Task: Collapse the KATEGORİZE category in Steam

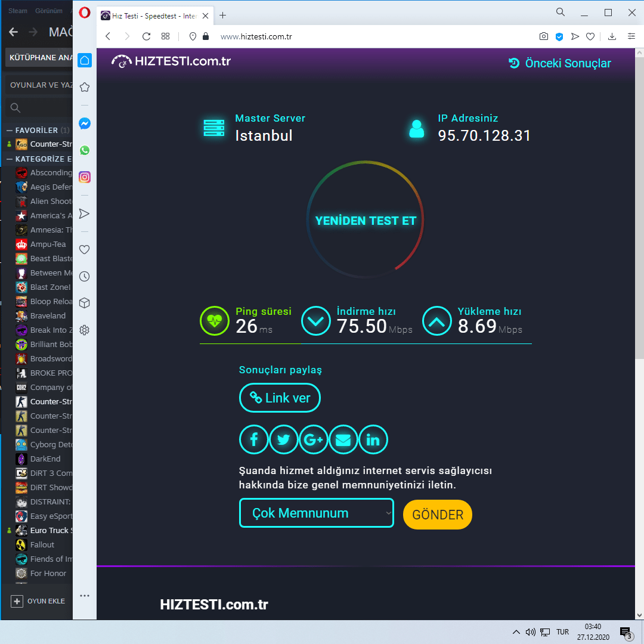Action: click(x=10, y=159)
